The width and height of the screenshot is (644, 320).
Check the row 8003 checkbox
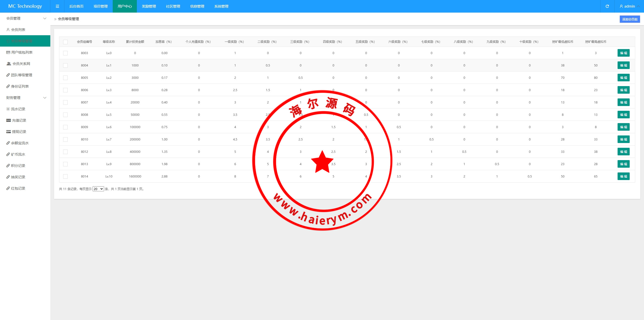[x=65, y=53]
